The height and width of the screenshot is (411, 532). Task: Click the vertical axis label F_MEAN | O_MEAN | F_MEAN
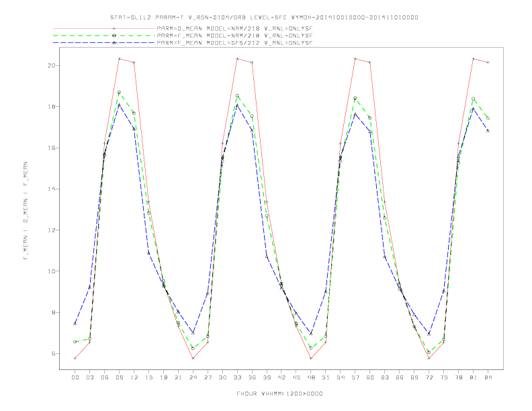(x=26, y=211)
